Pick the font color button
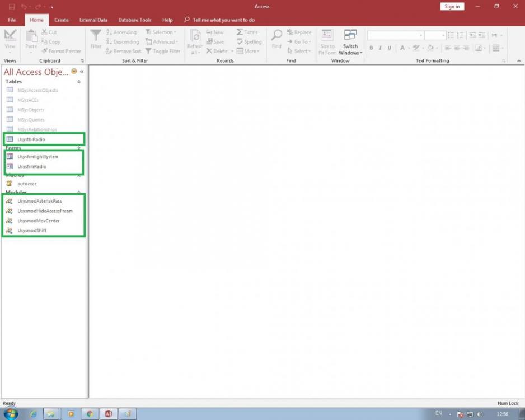This screenshot has width=525, height=420. pyautogui.click(x=402, y=48)
